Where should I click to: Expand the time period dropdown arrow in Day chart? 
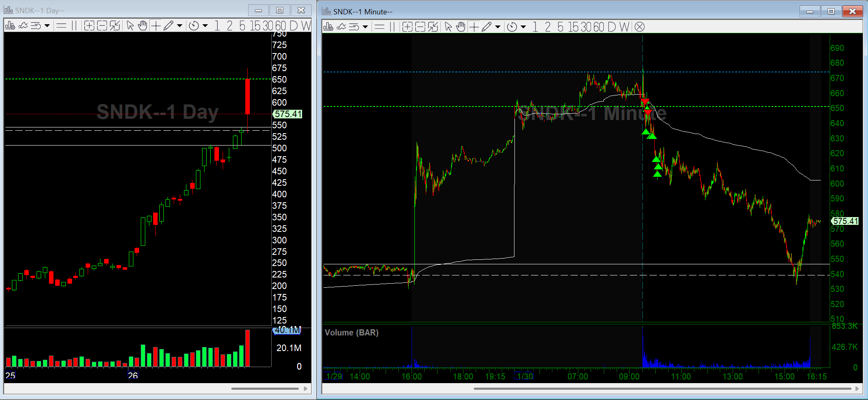coord(205,26)
